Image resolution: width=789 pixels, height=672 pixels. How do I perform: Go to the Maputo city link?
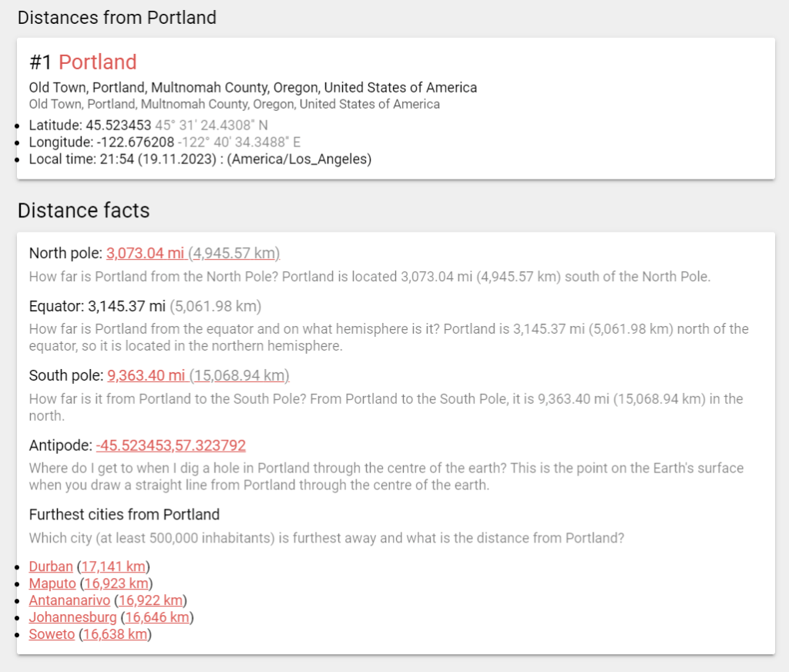point(52,583)
